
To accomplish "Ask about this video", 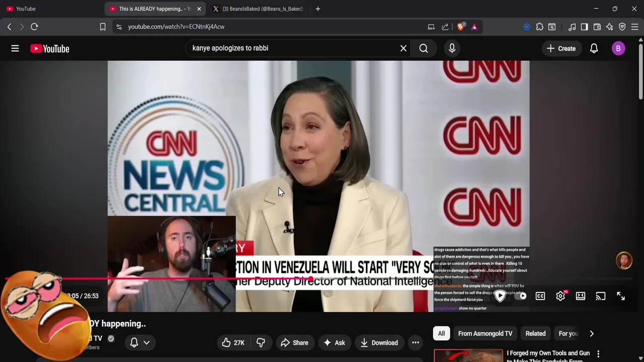I will [x=334, y=342].
